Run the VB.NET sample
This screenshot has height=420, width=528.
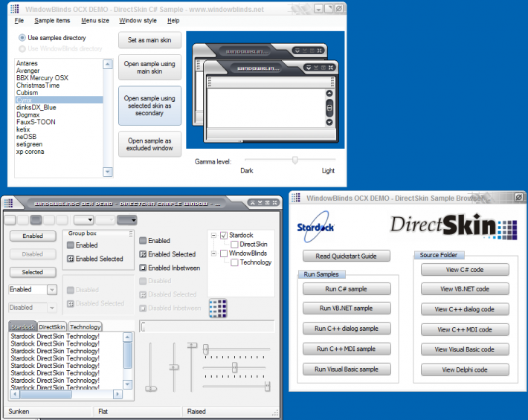347,308
